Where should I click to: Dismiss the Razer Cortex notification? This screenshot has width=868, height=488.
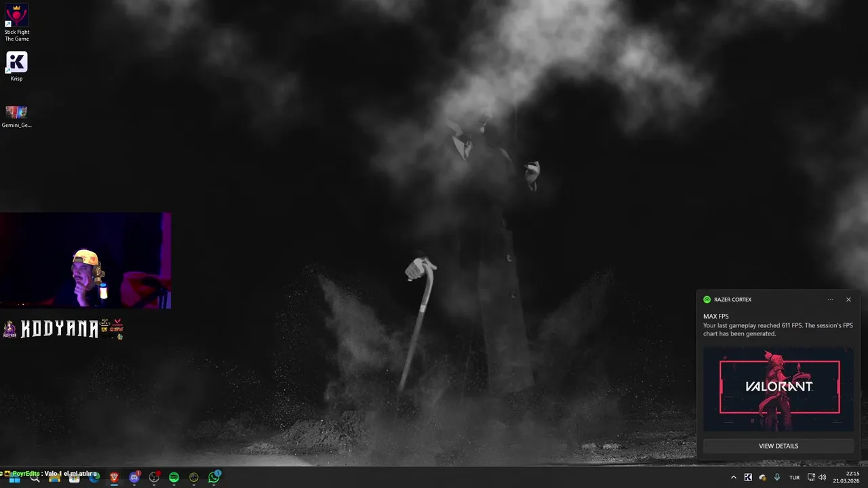[x=848, y=300]
